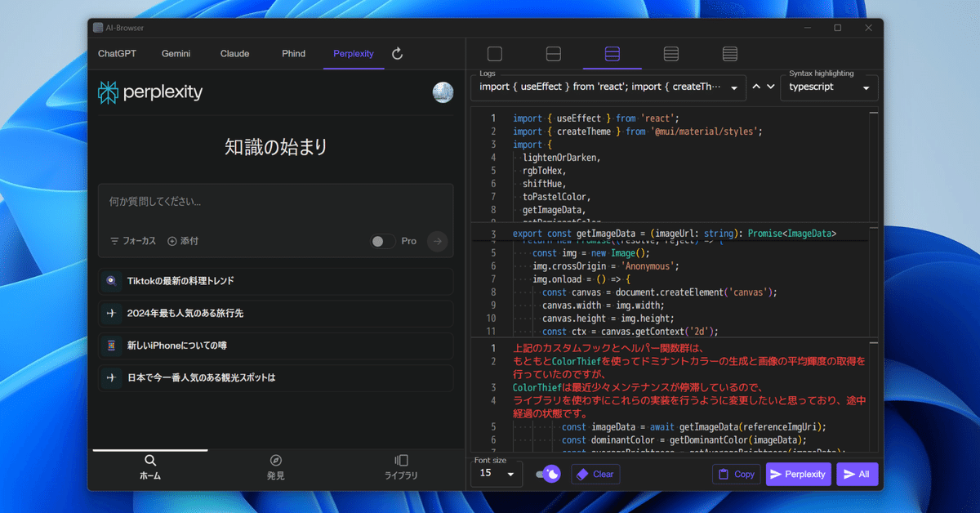980x513 pixels.
Task: Open suggestion 新しいiPhoneについての噂
Action: click(x=276, y=346)
